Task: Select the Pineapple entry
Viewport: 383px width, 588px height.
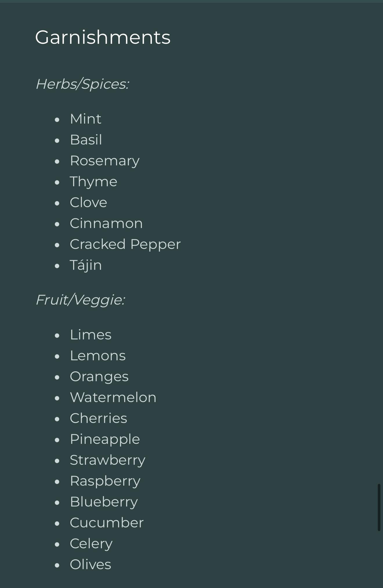Action: pyautogui.click(x=105, y=439)
